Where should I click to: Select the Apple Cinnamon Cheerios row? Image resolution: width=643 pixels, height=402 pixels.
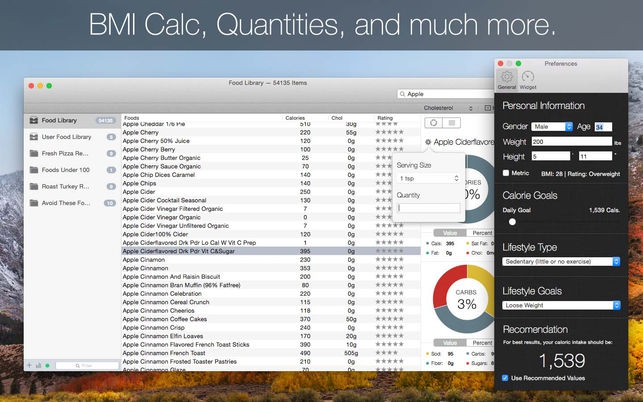[x=271, y=311]
